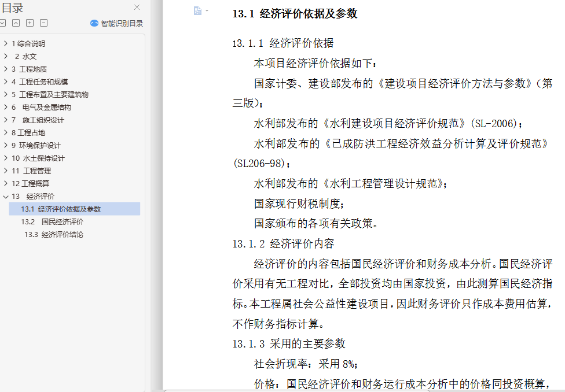Go to 2 水文 in outline
This screenshot has width=565, height=392.
point(25,56)
